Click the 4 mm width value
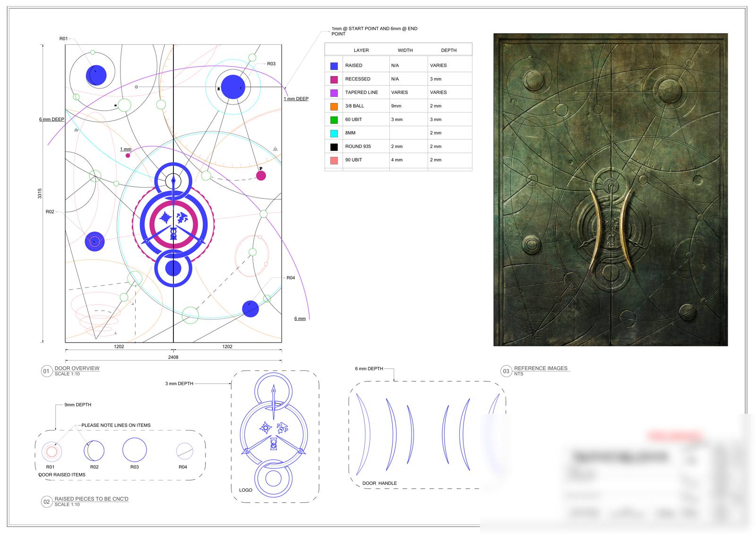Screen dimensions: 756x534 pyautogui.click(x=397, y=160)
